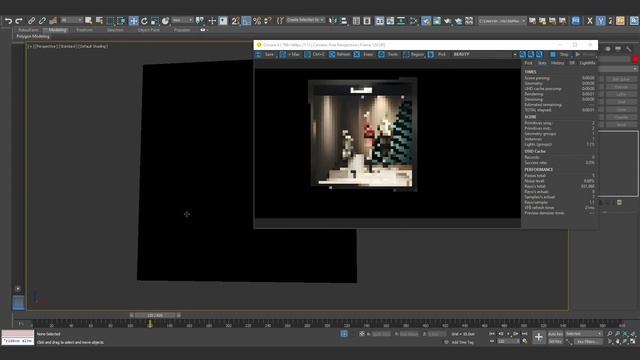Click the Go to Start playback button
Image resolution: width=640 pixels, height=360 pixels.
click(492, 334)
